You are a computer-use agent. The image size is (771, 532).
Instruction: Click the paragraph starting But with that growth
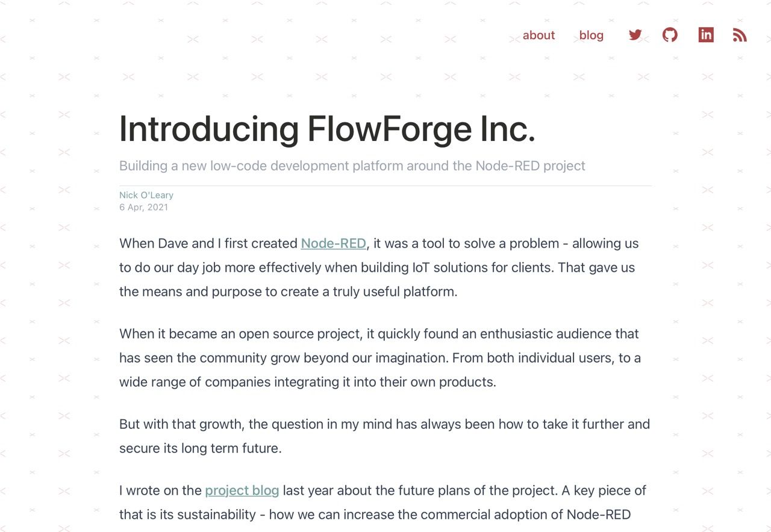point(384,436)
